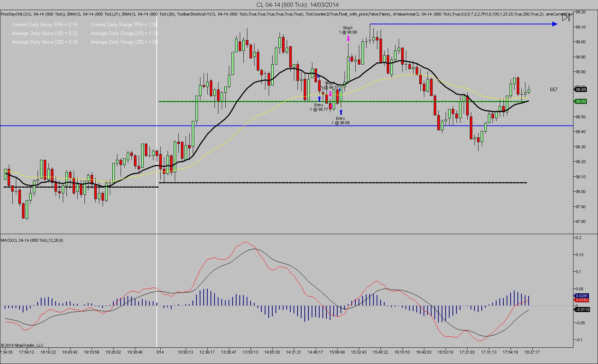Click the green 98.60 price marker
The image size is (598, 364).
coord(581,101)
